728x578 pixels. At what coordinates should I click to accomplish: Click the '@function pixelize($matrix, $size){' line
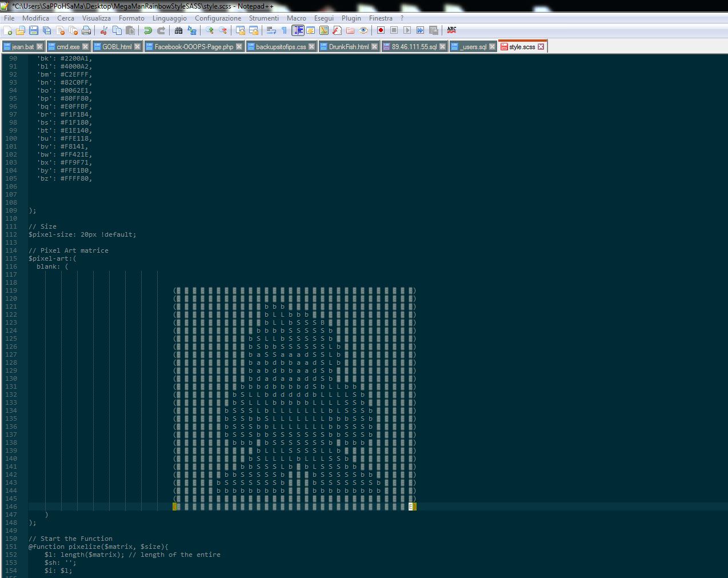98,547
